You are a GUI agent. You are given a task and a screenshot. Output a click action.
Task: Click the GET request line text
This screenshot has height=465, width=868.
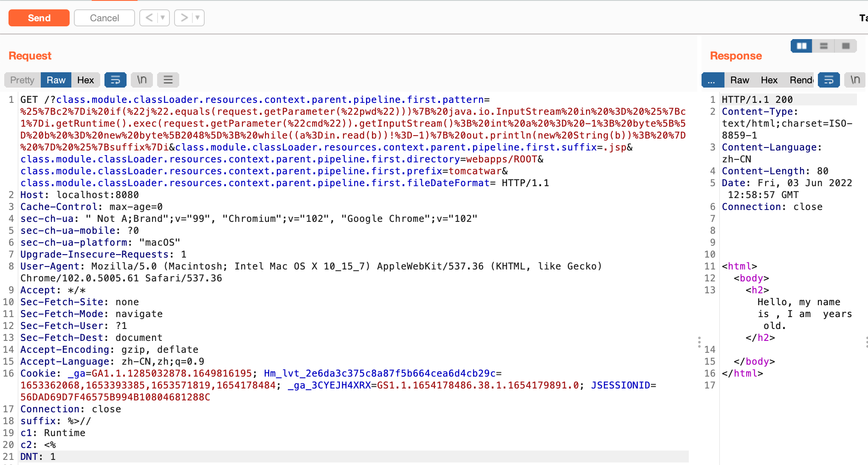tap(353, 141)
